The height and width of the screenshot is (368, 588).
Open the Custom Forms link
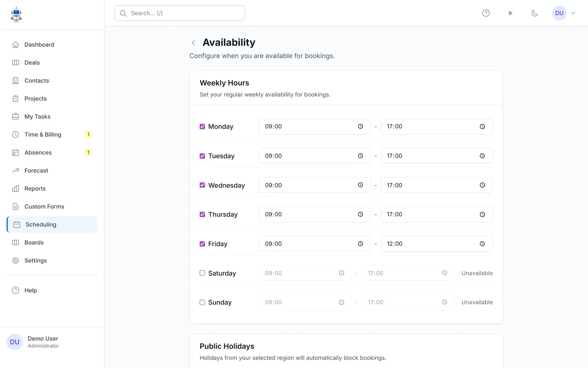[52, 207]
